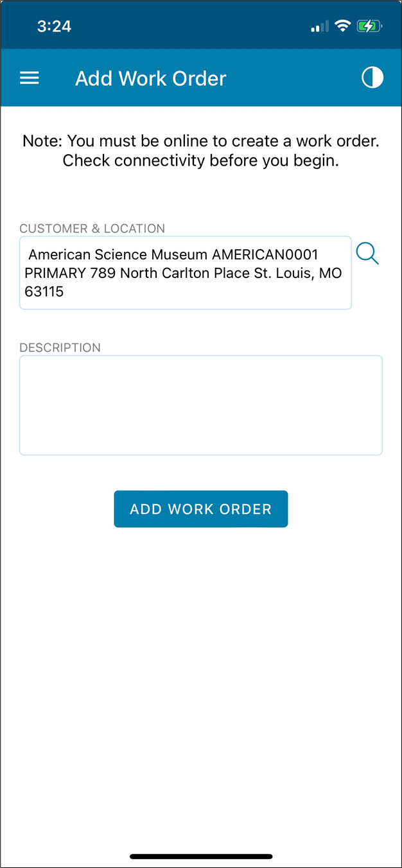Click the connectivity note text

(201, 150)
